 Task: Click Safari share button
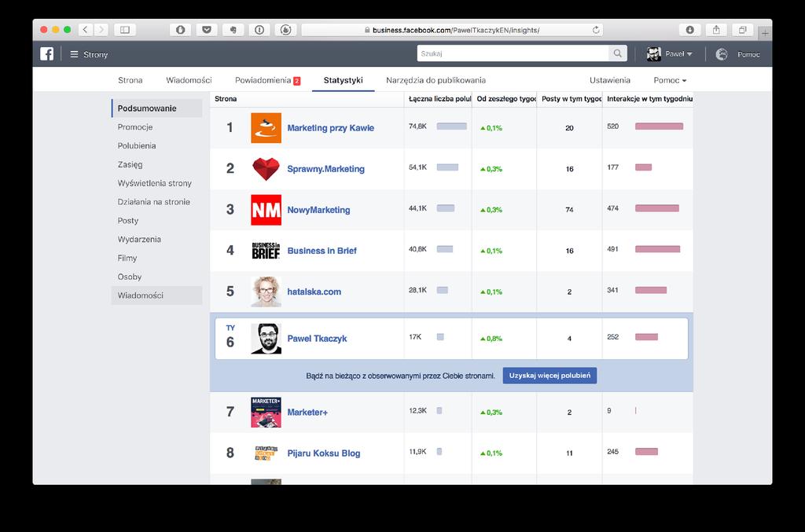click(716, 30)
